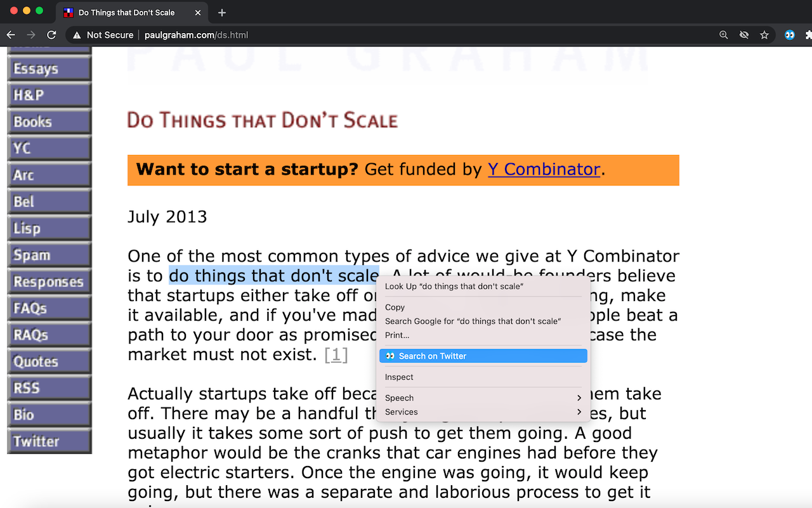Image resolution: width=812 pixels, height=508 pixels.
Task: Open the blue eyes extension icon
Action: [790, 35]
